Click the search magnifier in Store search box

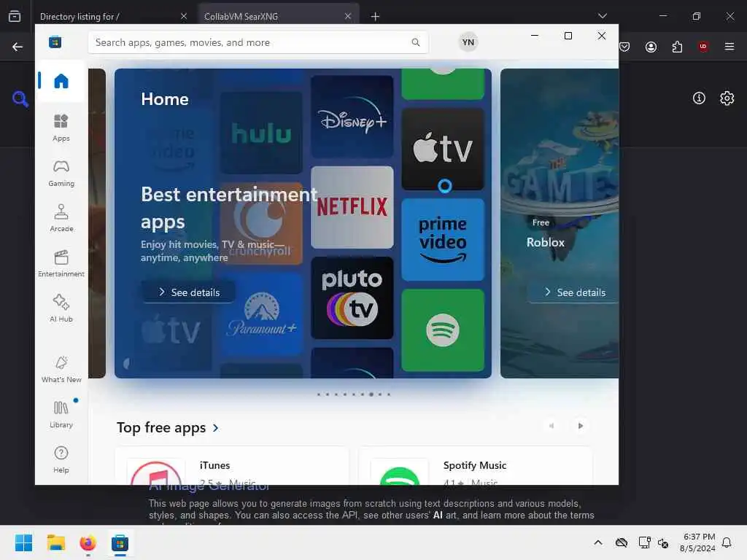[x=415, y=42]
